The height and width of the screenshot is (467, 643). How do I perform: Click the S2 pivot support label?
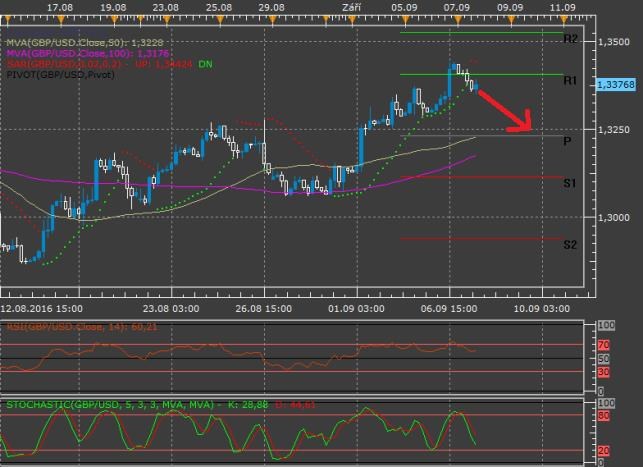569,245
